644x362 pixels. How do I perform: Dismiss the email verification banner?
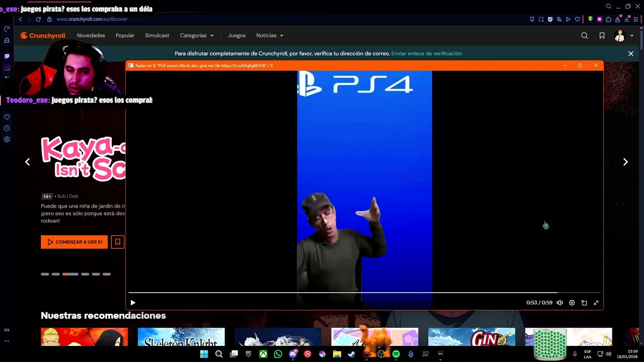(x=631, y=53)
